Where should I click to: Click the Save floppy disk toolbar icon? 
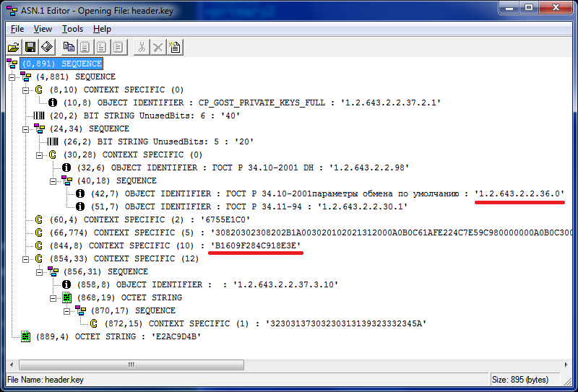coord(30,47)
